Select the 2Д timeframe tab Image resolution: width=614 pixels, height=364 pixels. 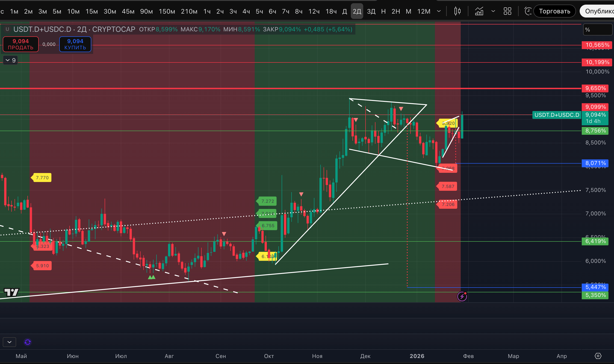coord(357,11)
